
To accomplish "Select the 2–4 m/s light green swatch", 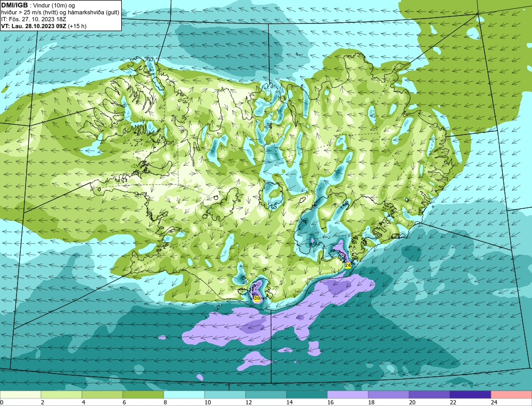I will click(x=61, y=395).
